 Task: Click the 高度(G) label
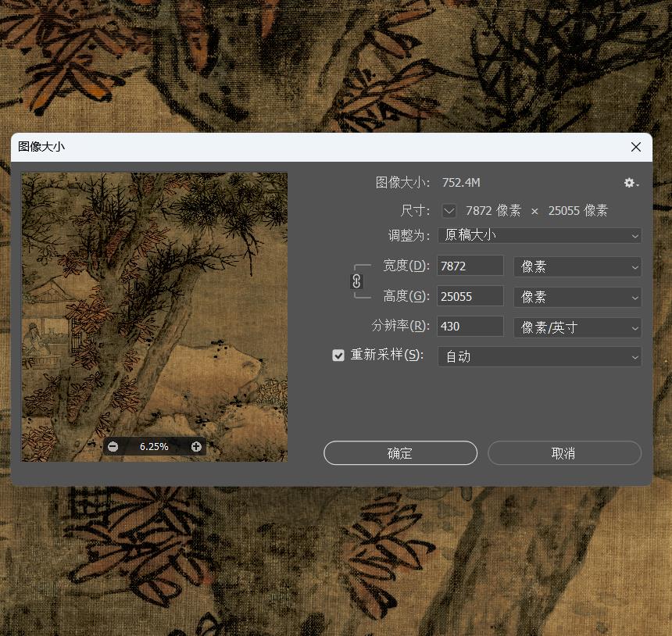coord(406,296)
